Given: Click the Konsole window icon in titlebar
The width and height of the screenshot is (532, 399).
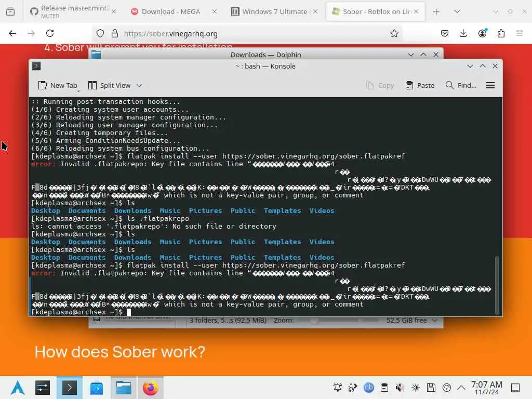Looking at the screenshot, I should 36,66.
